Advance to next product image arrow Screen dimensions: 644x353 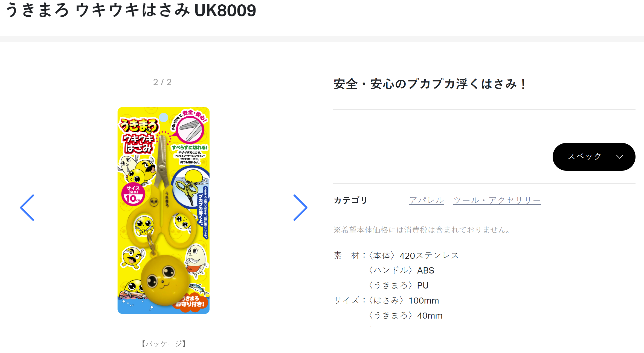click(x=300, y=208)
